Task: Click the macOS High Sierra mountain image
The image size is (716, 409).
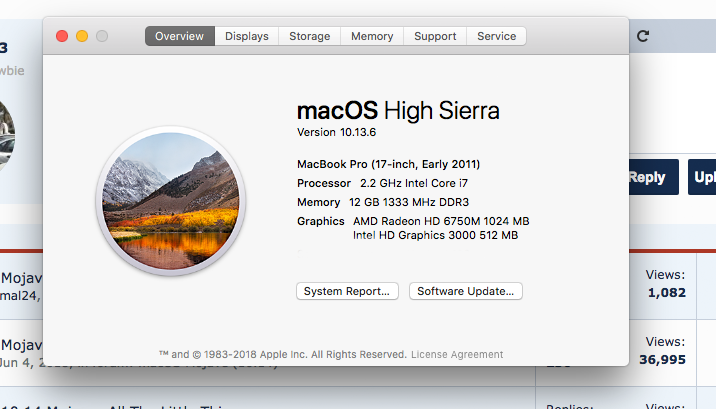Action: [171, 201]
